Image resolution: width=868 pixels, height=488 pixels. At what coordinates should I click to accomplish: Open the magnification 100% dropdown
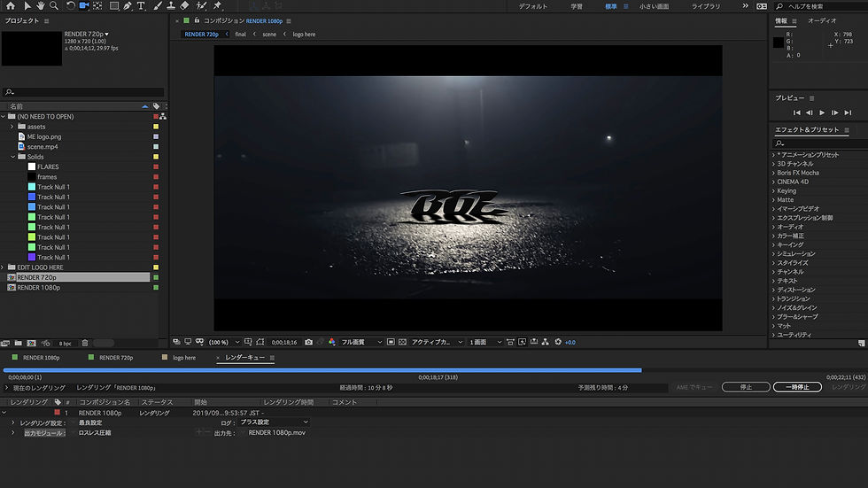coord(224,343)
